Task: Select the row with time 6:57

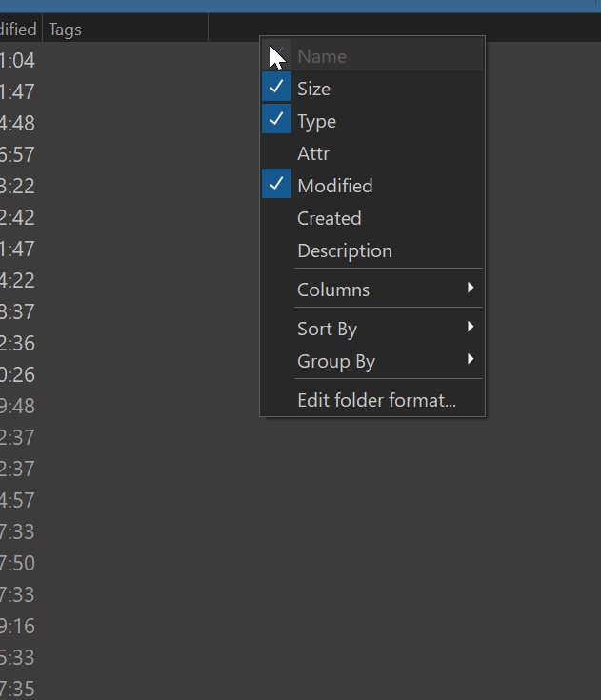Action: [17, 154]
